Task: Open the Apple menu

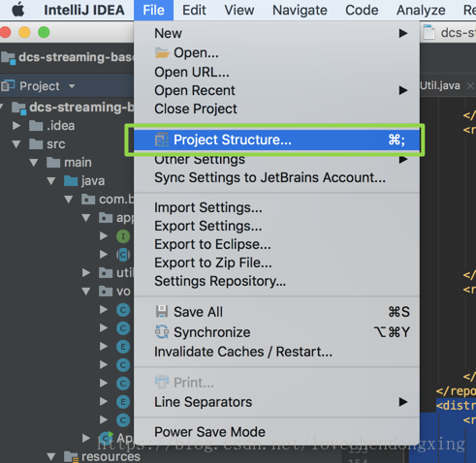Action: click(x=18, y=10)
